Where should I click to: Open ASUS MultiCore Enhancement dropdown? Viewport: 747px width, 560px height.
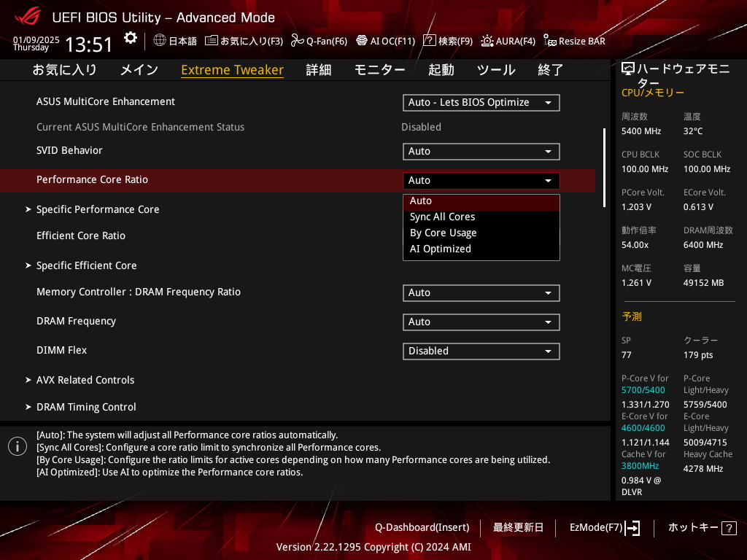pyautogui.click(x=481, y=102)
